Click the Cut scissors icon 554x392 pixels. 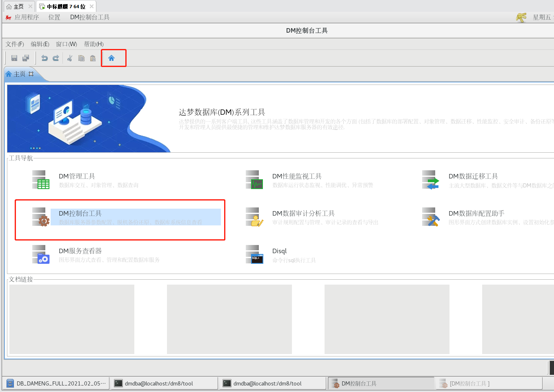click(x=70, y=58)
